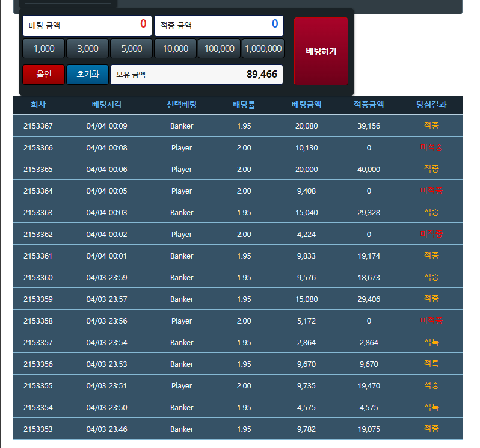Click the win amount 19,470
This screenshot has width=480, height=448.
[369, 386]
